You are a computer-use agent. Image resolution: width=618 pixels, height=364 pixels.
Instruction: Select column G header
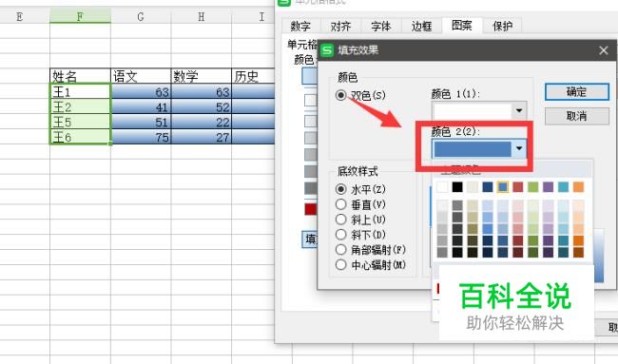(141, 16)
